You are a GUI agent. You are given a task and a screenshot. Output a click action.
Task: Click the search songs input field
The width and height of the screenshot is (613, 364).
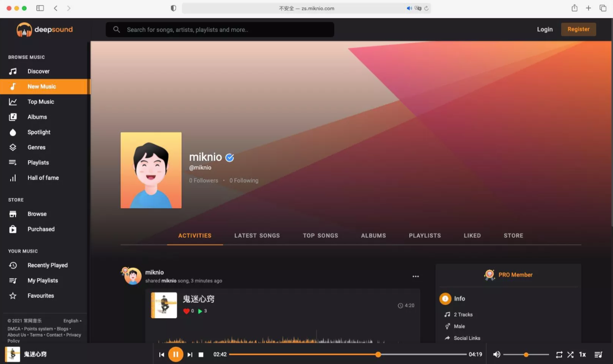pyautogui.click(x=220, y=30)
